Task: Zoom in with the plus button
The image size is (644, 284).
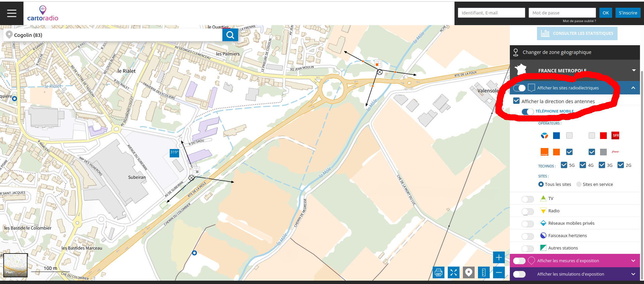Action: [x=499, y=258]
